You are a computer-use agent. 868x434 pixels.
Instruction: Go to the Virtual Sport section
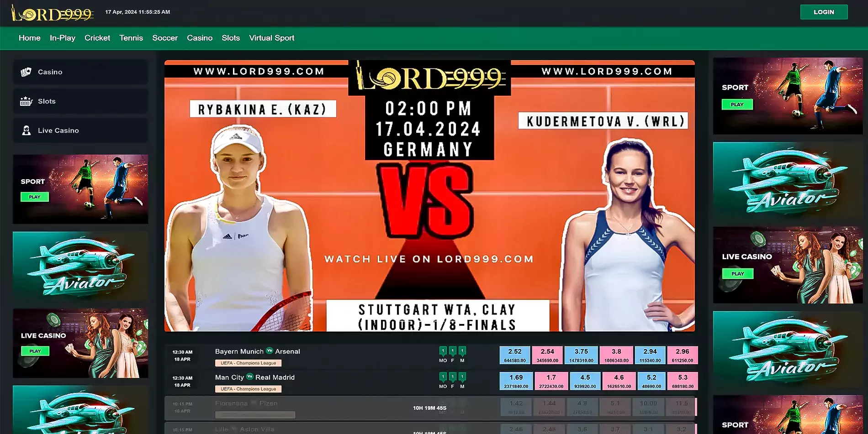pos(271,38)
